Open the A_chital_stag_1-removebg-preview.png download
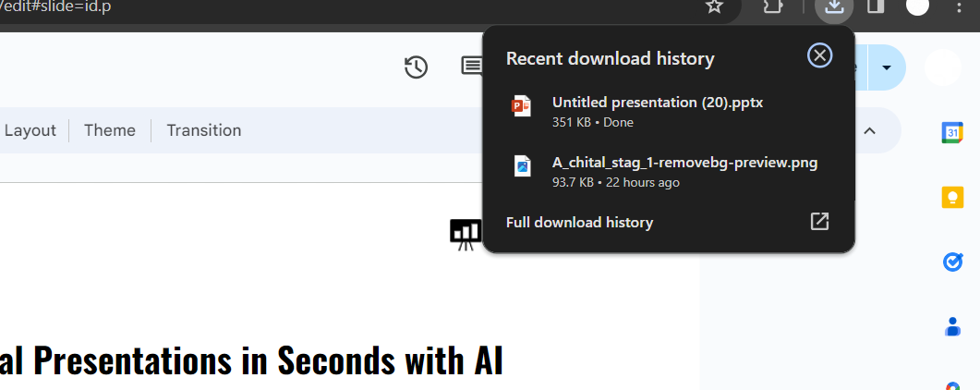The image size is (980, 390). [684, 164]
